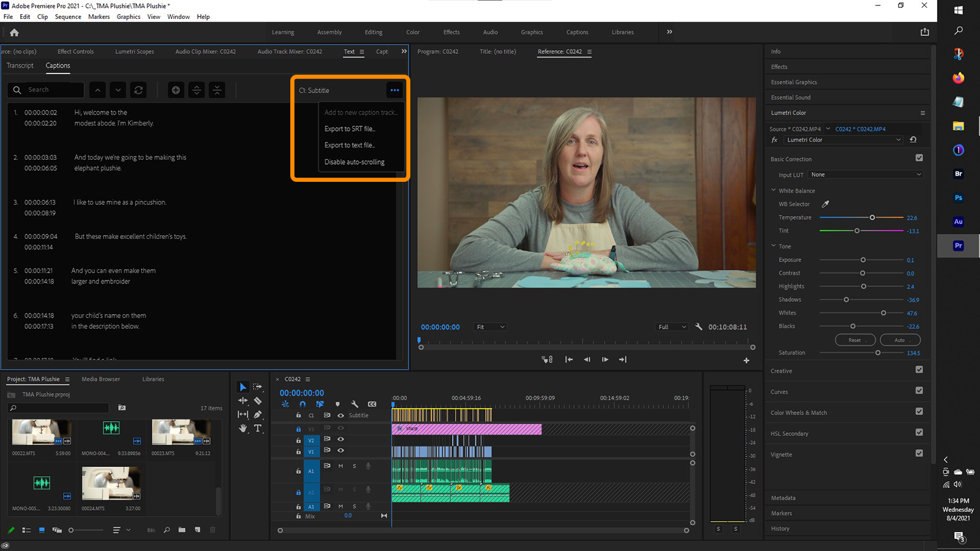
Task: Disable the Vignette checkbox
Action: pyautogui.click(x=919, y=453)
